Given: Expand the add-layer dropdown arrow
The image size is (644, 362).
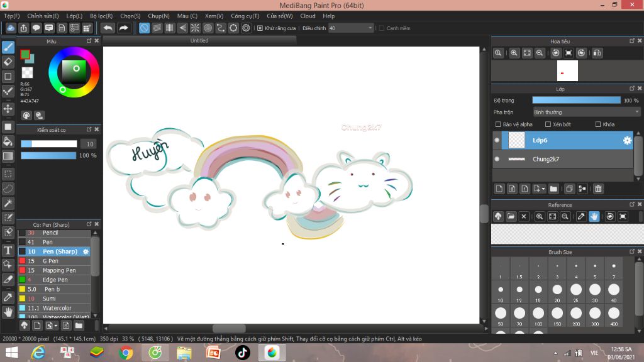Looking at the screenshot, I should 543,189.
